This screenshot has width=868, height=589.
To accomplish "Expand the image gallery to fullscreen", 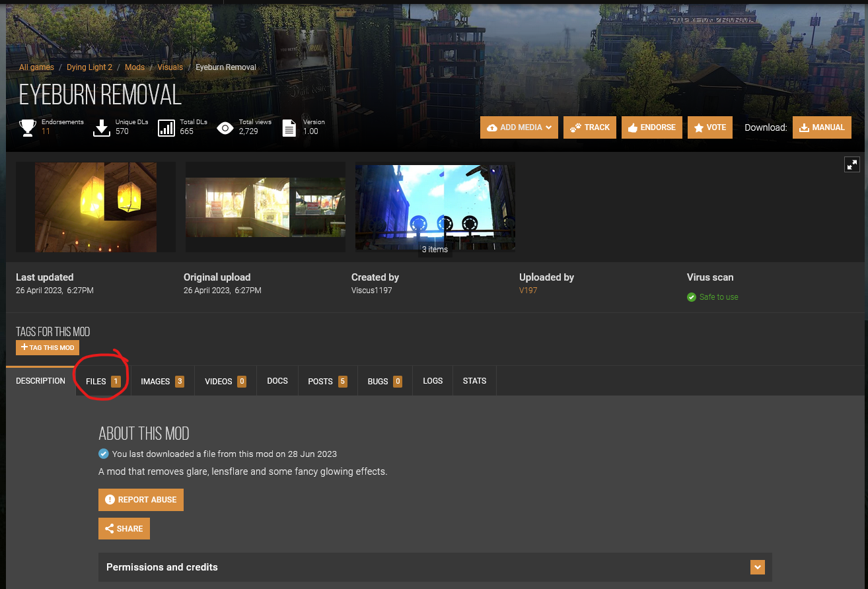I will [x=852, y=164].
